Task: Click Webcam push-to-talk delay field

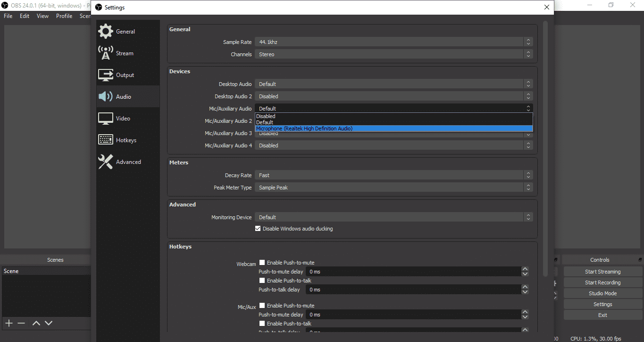Action: click(x=413, y=290)
